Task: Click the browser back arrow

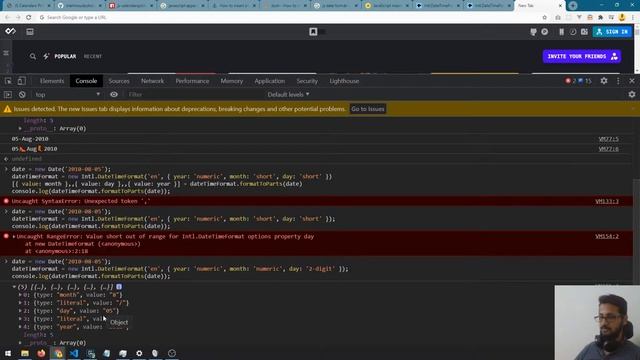Action: [x=7, y=18]
